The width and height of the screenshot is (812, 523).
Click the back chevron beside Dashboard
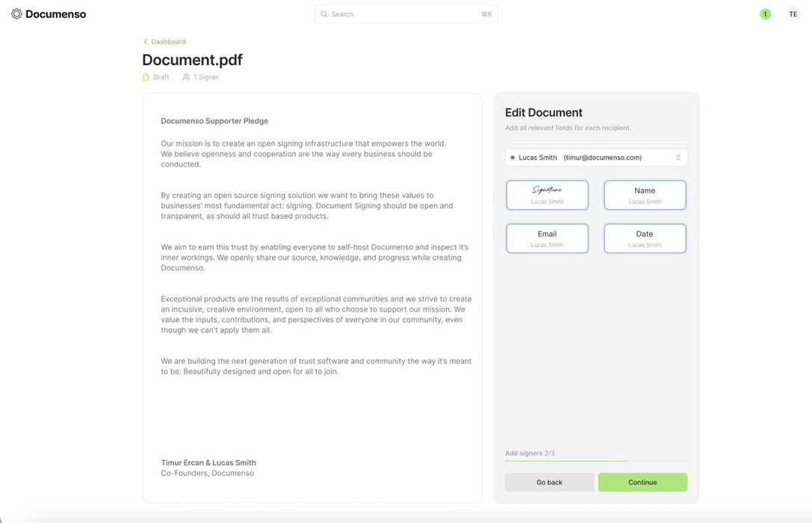tap(146, 41)
